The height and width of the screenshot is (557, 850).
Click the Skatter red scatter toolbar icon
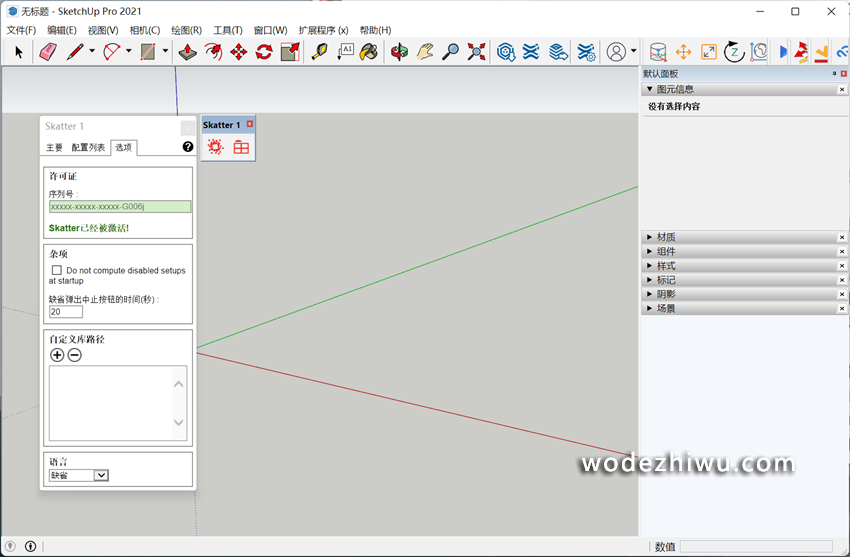pyautogui.click(x=215, y=147)
